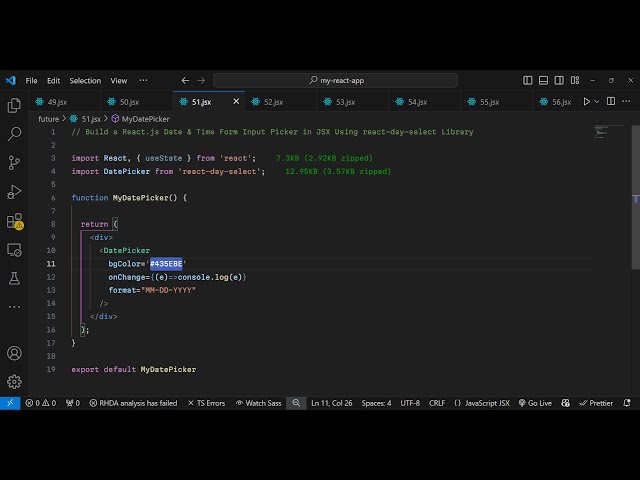Open the Explorer view in activity bar
Image resolution: width=640 pixels, height=480 pixels.
14,105
